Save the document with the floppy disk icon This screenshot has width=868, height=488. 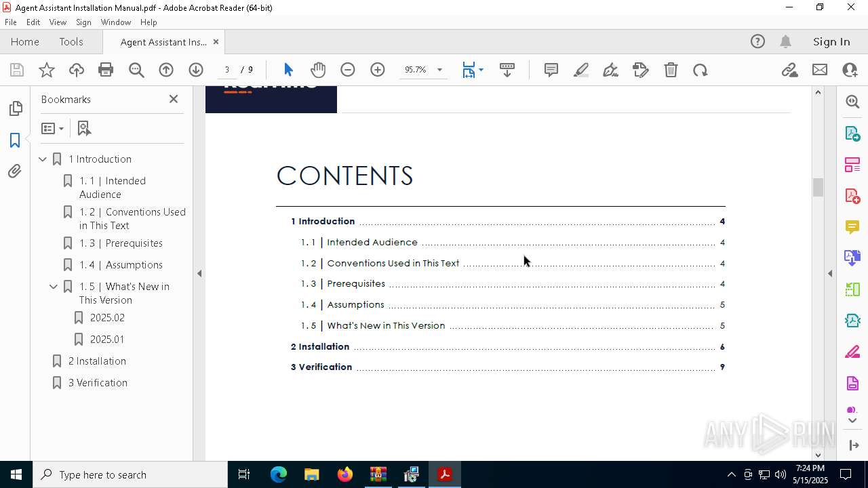(17, 70)
